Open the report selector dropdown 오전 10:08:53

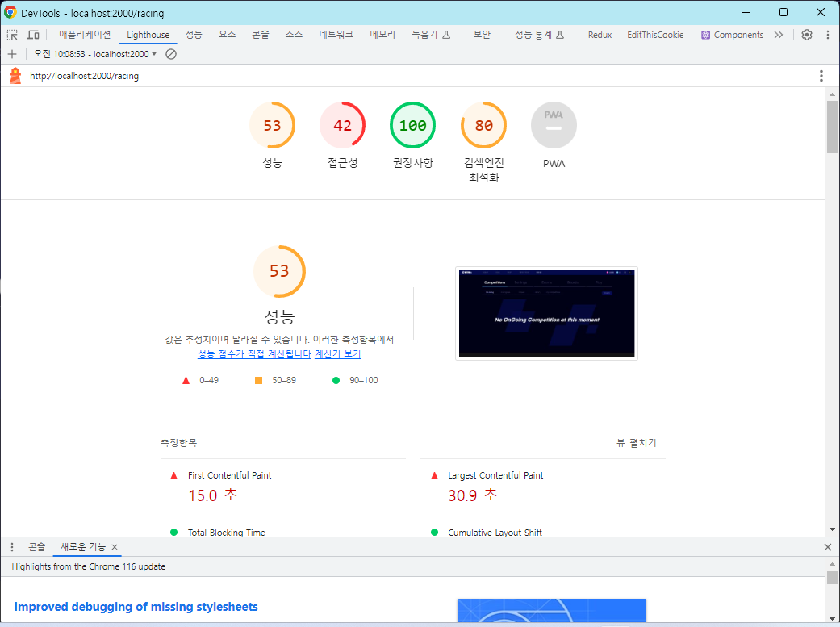95,54
